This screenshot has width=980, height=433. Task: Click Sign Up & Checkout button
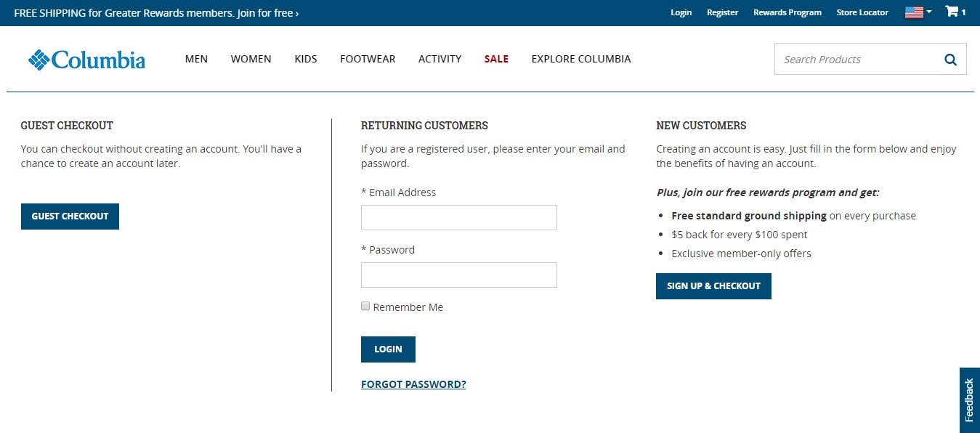pyautogui.click(x=713, y=286)
